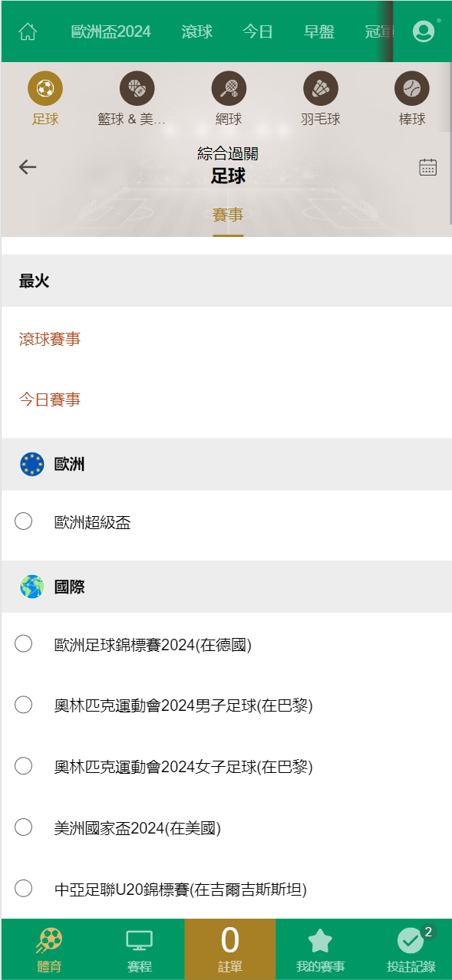Screen dimensions: 452x980
Task: Switch to the 滾球 top menu item
Action: click(197, 31)
